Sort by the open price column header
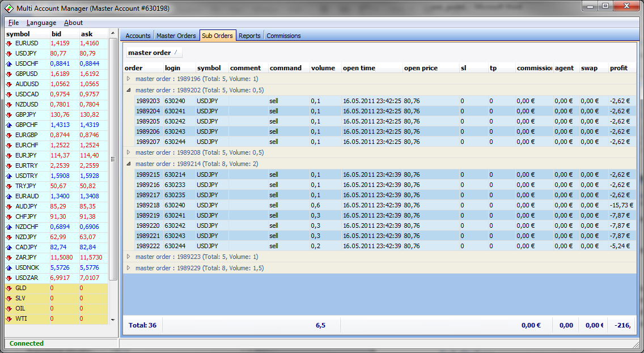 [431, 68]
